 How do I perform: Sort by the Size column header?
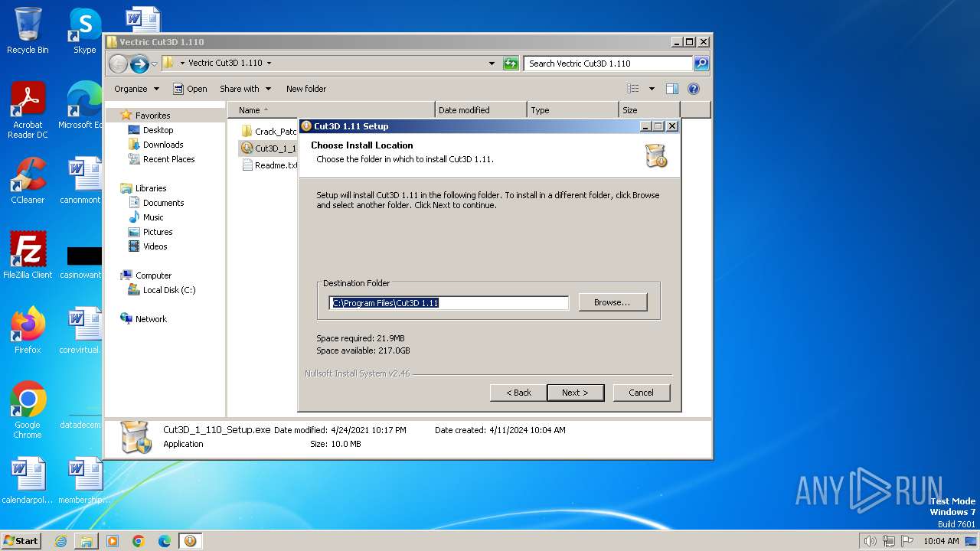[649, 110]
